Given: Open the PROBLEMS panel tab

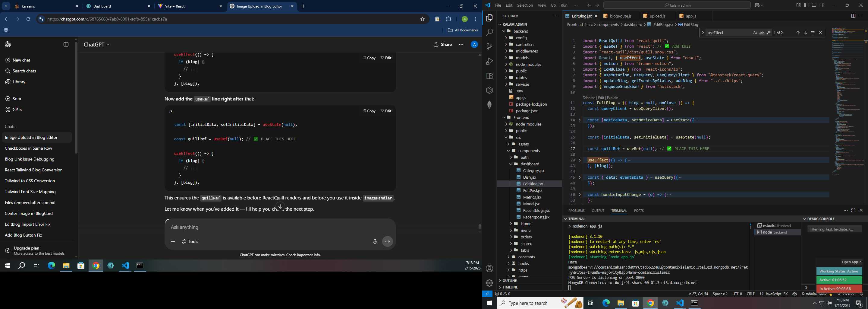Looking at the screenshot, I should pos(576,211).
